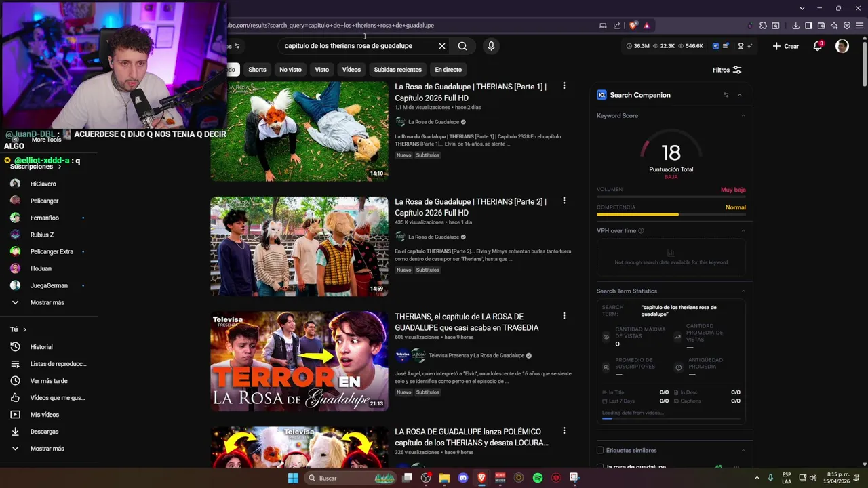Open Brave Leo AI sparkle icon

(834, 26)
